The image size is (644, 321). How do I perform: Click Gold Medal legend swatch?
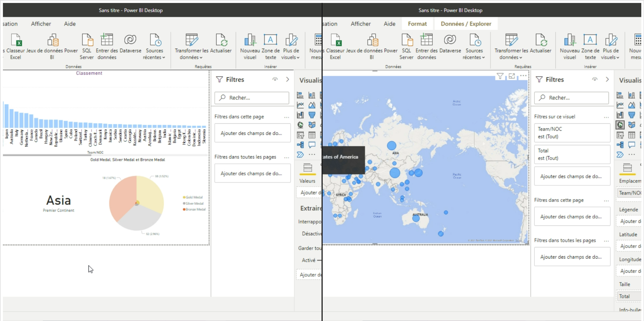click(x=184, y=197)
